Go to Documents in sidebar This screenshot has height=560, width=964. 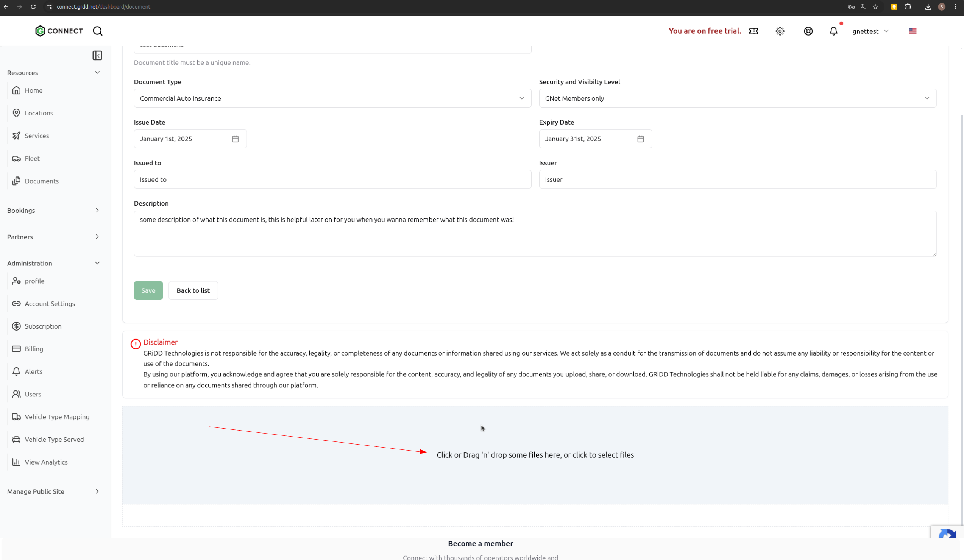41,181
